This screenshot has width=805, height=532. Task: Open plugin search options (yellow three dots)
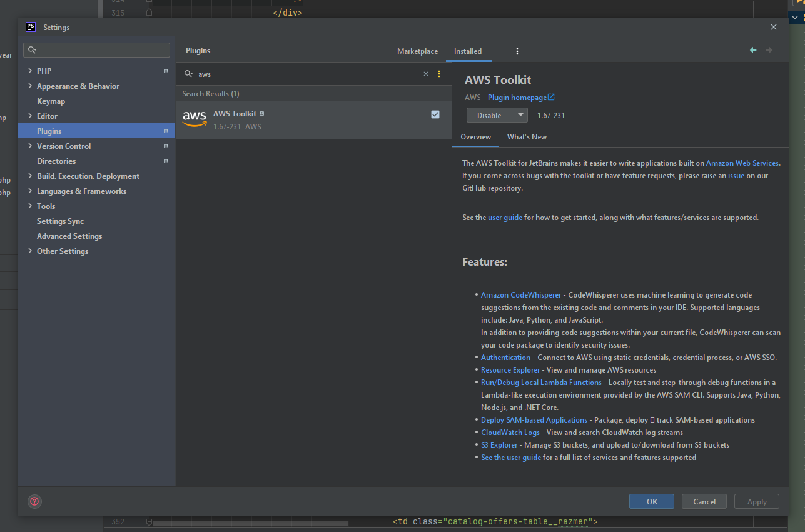point(439,74)
